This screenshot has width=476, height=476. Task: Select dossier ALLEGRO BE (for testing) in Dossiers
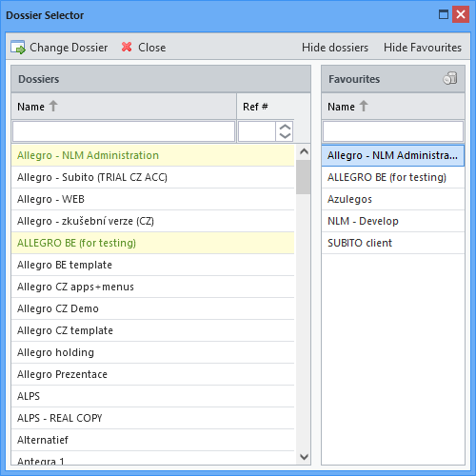153,243
